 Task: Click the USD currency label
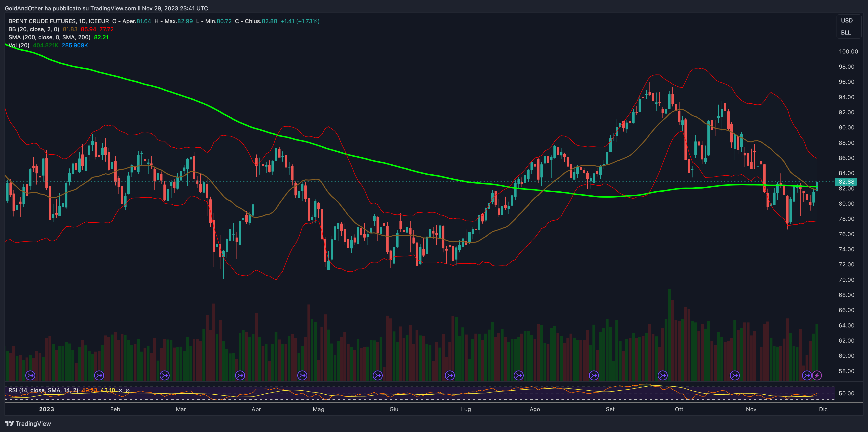point(847,21)
